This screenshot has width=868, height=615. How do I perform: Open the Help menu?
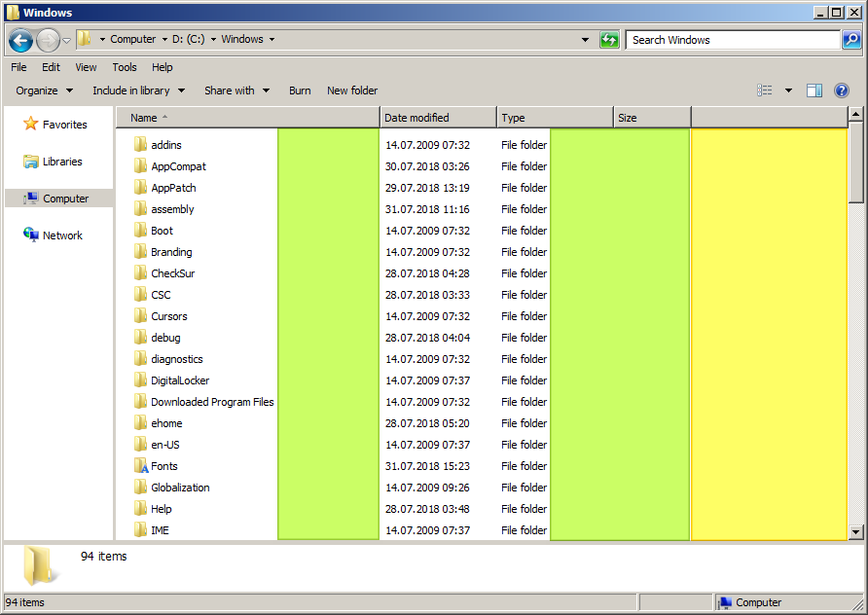tap(163, 67)
